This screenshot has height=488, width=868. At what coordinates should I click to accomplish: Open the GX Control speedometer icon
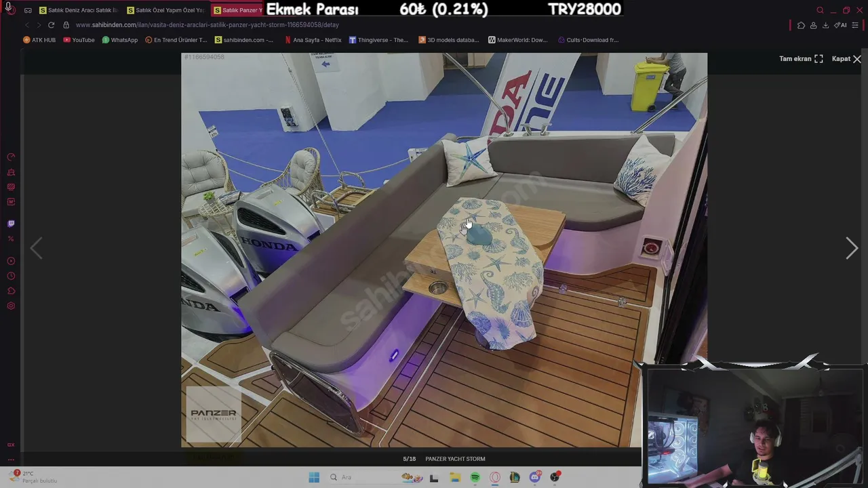11,157
